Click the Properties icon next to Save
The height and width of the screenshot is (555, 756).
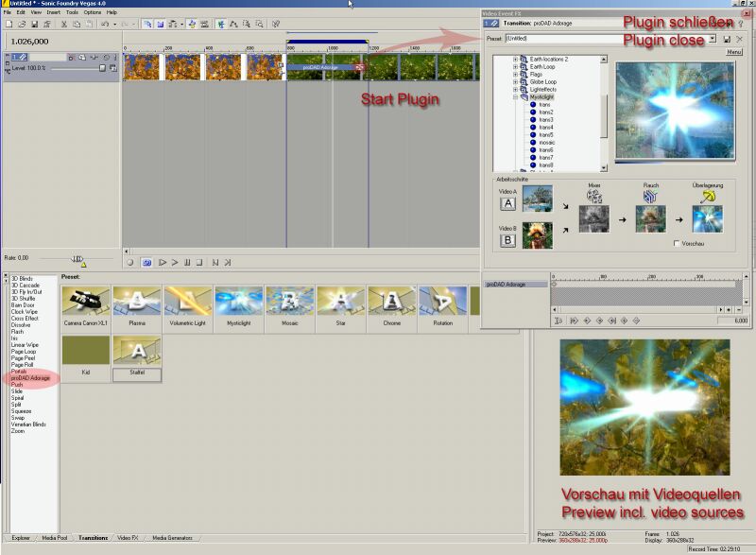tap(46, 24)
